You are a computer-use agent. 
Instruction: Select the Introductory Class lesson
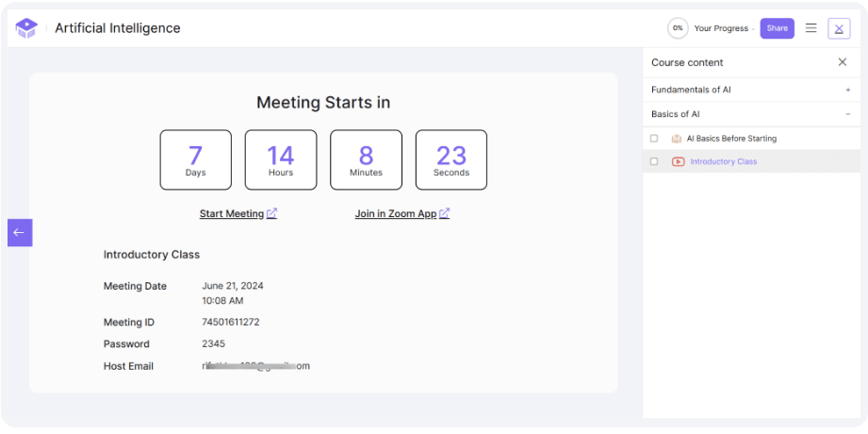723,162
